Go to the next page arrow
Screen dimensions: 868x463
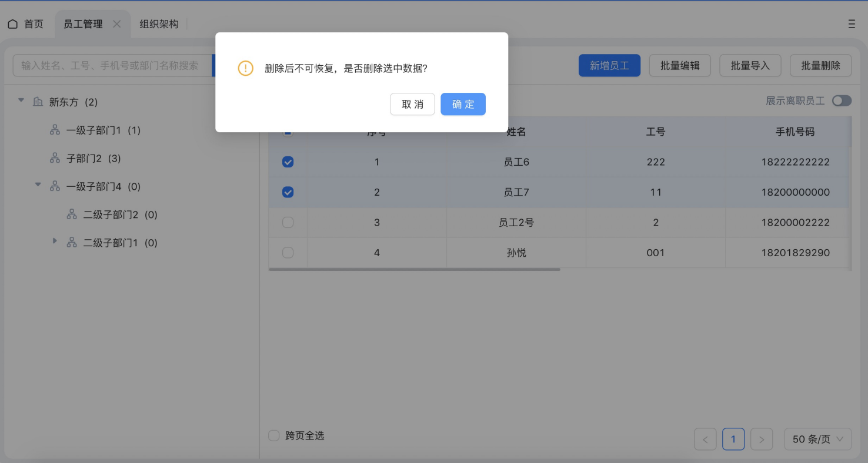point(762,439)
